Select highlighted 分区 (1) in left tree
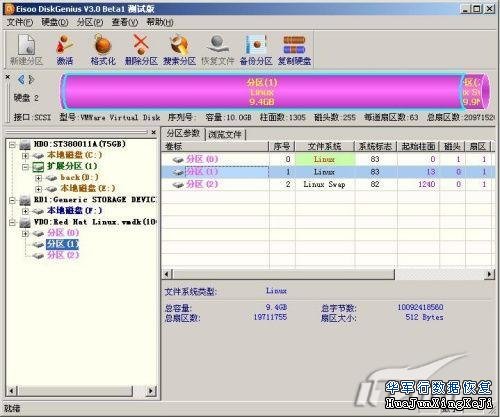Viewport: 500px width, 417px height. pyautogui.click(x=63, y=244)
